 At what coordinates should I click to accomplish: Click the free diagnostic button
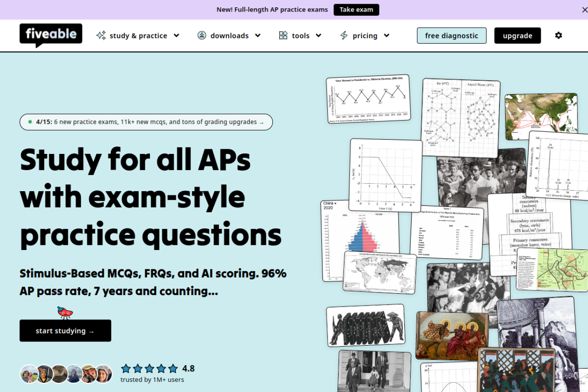[x=452, y=35]
